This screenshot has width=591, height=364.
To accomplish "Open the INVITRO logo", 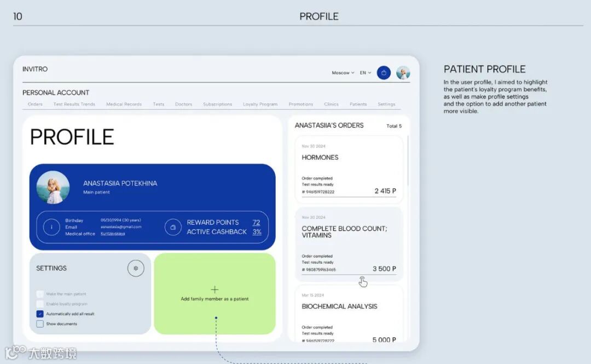I will (34, 69).
